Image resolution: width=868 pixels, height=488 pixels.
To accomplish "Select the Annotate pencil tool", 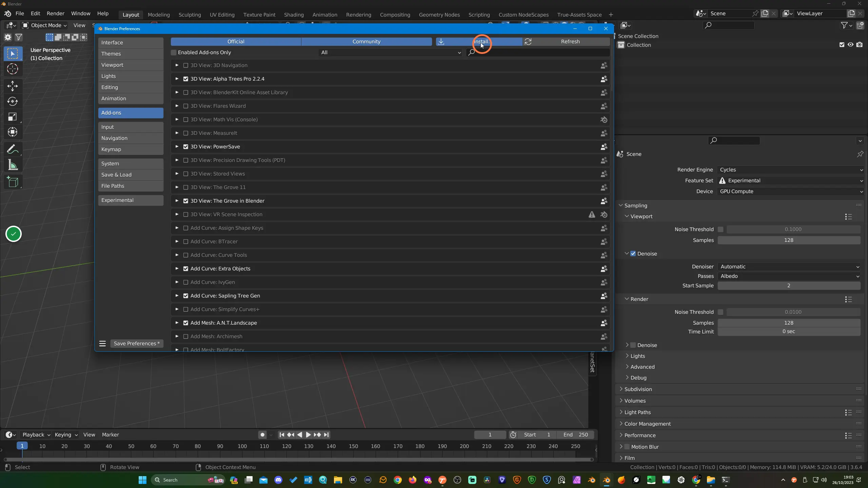I will click(x=13, y=149).
